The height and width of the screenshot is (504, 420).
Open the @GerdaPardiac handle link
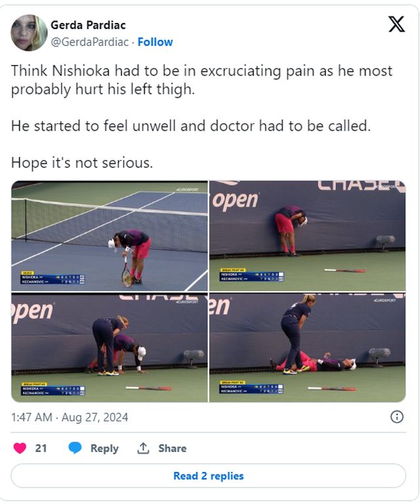pos(90,42)
